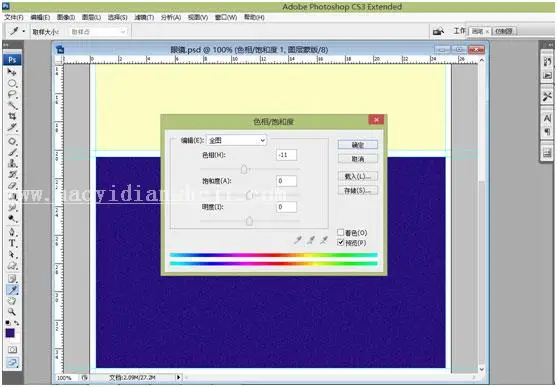Select the Eyedropper tool in toolbox
Image resolution: width=557 pixels, height=387 pixels.
[x=12, y=290]
